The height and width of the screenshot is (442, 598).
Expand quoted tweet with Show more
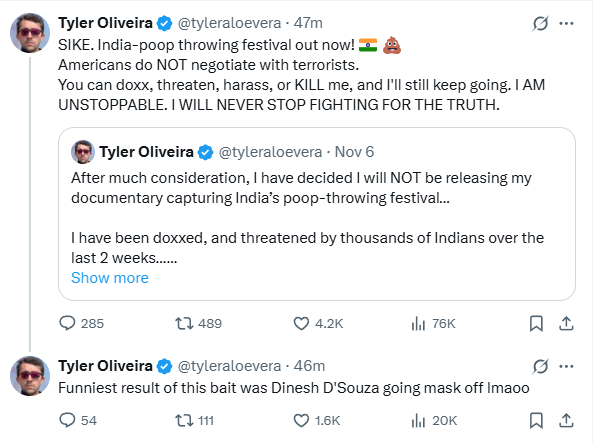click(110, 278)
